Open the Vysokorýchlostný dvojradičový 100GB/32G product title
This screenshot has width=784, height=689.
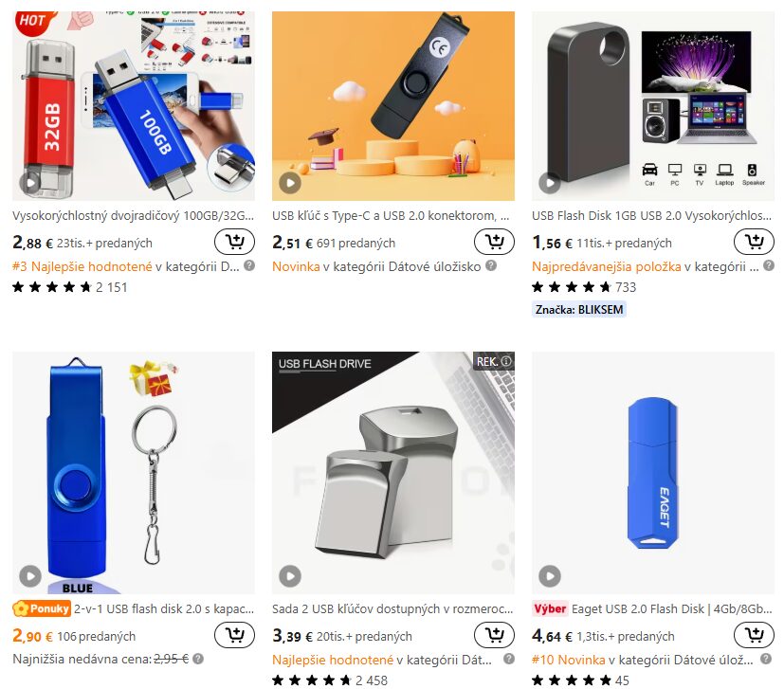(x=133, y=215)
